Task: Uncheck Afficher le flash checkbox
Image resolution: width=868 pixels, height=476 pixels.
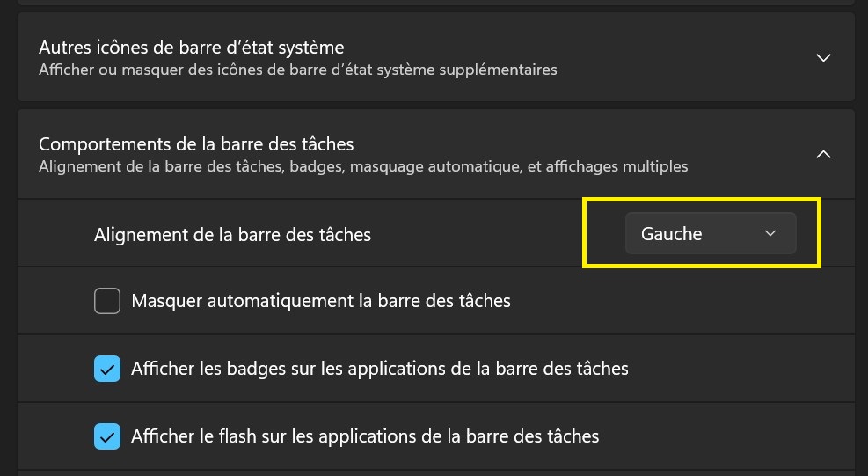Action: (107, 436)
